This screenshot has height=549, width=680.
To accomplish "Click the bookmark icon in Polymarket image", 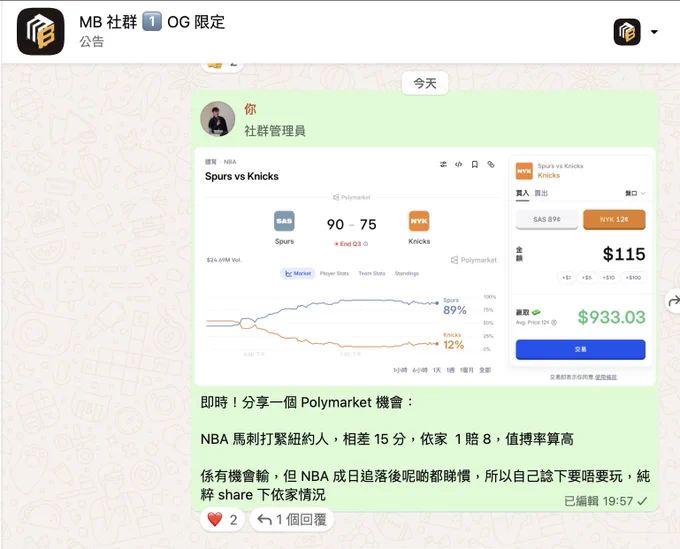I will 475,164.
